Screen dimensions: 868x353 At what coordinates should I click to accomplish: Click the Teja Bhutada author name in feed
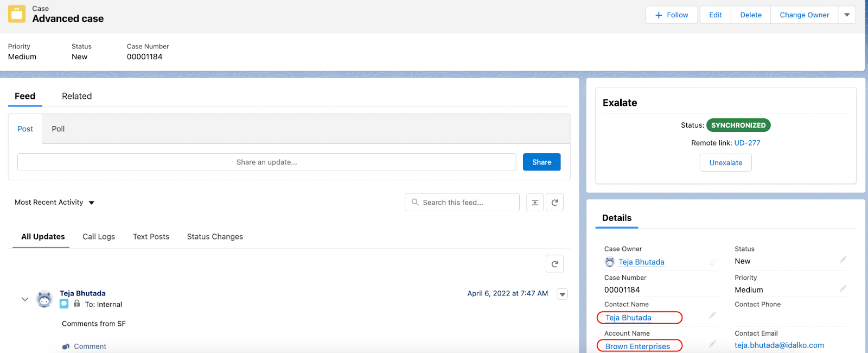click(82, 293)
